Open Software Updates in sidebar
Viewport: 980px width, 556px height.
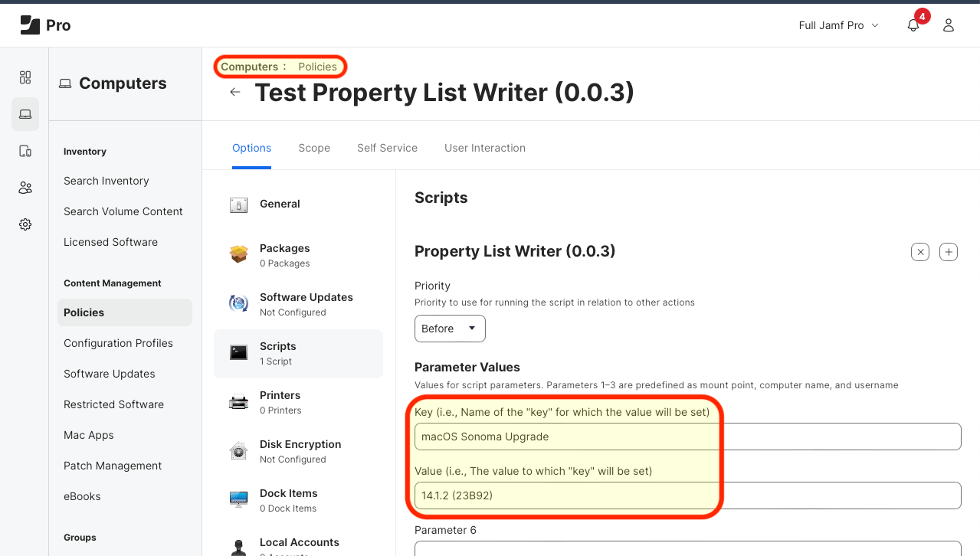pos(110,374)
